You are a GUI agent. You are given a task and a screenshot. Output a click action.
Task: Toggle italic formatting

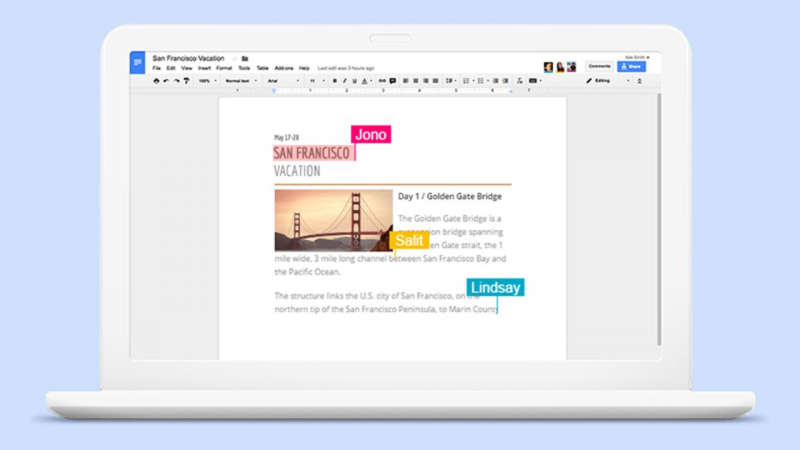pyautogui.click(x=344, y=81)
